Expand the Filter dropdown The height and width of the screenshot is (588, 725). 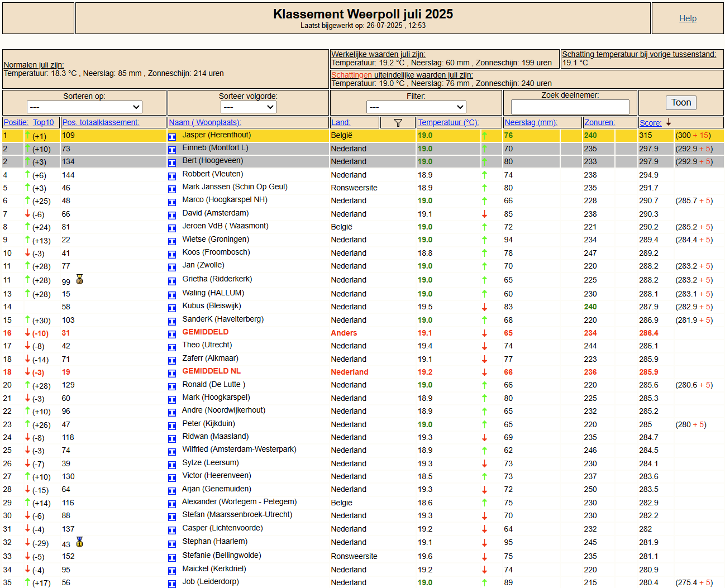416,107
